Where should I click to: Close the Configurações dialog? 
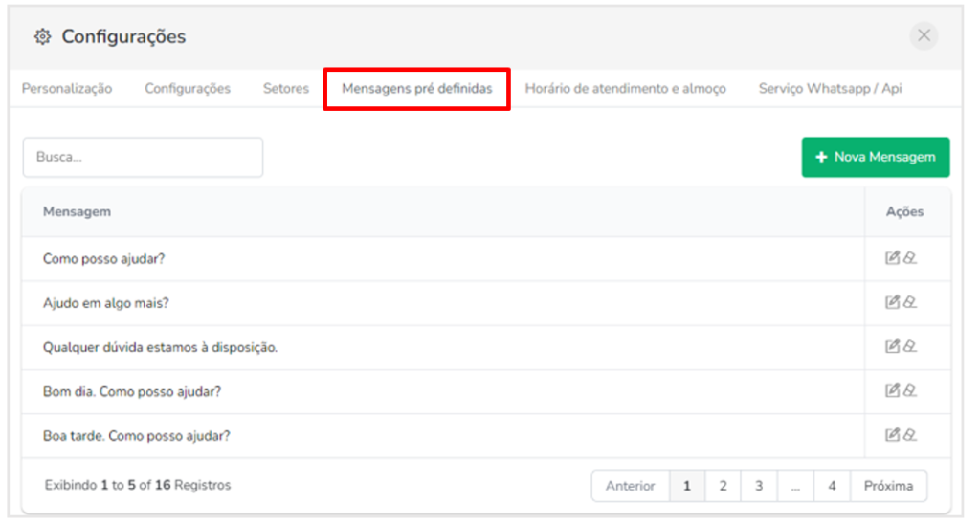pyautogui.click(x=924, y=35)
